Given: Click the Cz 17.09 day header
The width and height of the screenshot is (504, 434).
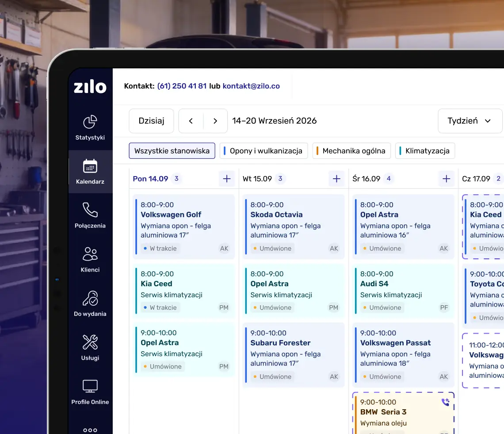Looking at the screenshot, I should [x=476, y=179].
